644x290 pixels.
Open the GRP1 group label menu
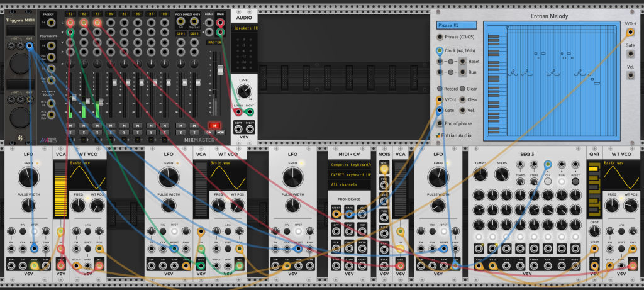click(181, 34)
